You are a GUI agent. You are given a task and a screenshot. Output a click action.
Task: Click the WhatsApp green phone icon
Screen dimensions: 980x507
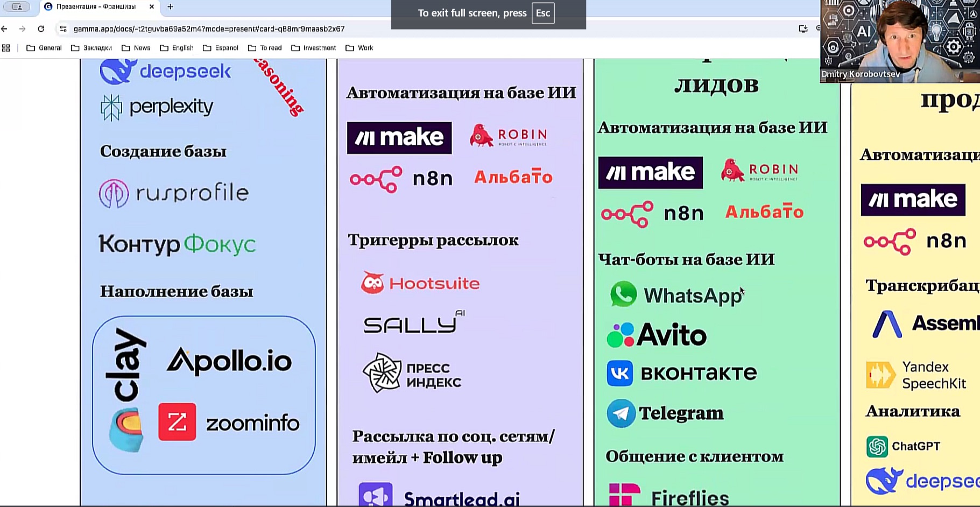tap(623, 294)
